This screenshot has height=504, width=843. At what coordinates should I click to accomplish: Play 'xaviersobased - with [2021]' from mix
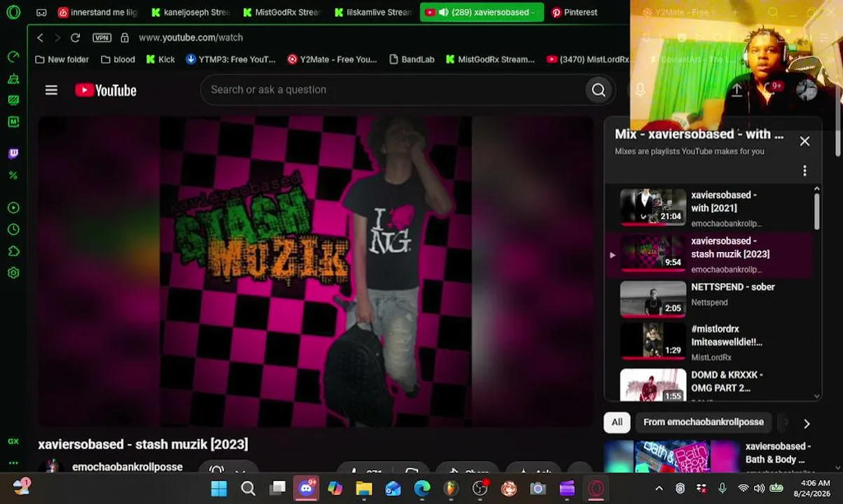pyautogui.click(x=715, y=208)
